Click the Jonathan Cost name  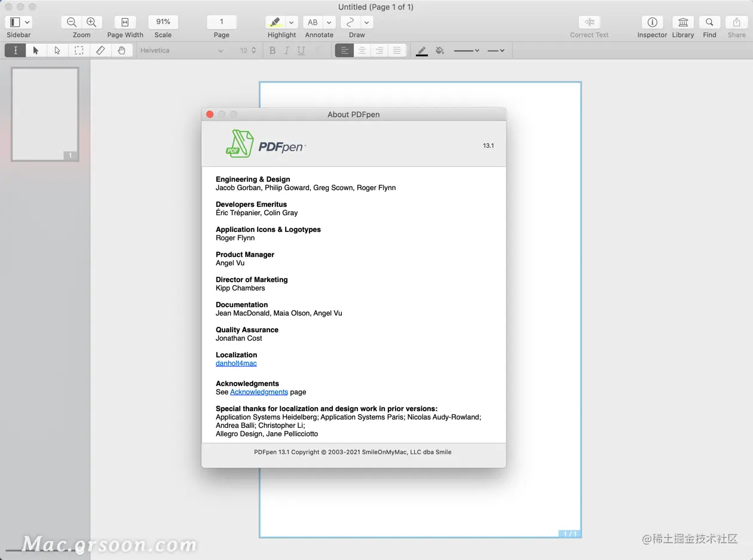point(239,338)
